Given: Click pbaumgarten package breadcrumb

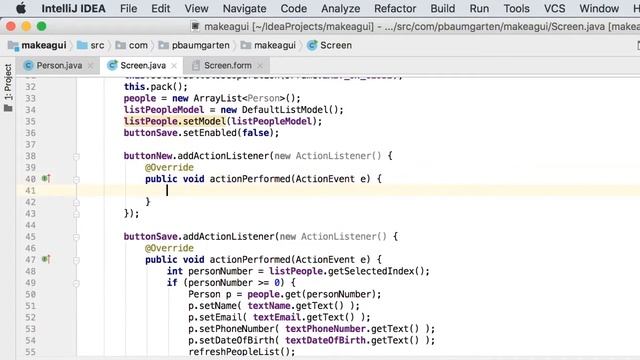Looking at the screenshot, I should point(194,45).
